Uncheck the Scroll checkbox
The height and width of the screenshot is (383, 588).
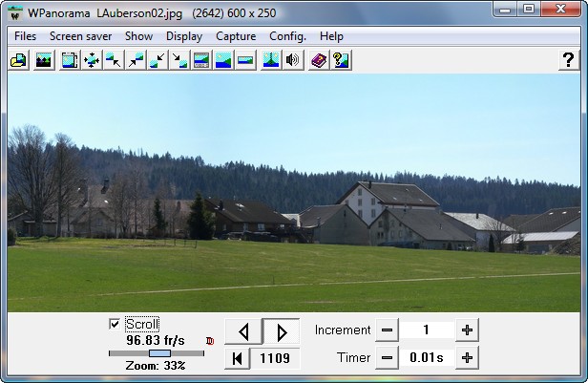115,324
